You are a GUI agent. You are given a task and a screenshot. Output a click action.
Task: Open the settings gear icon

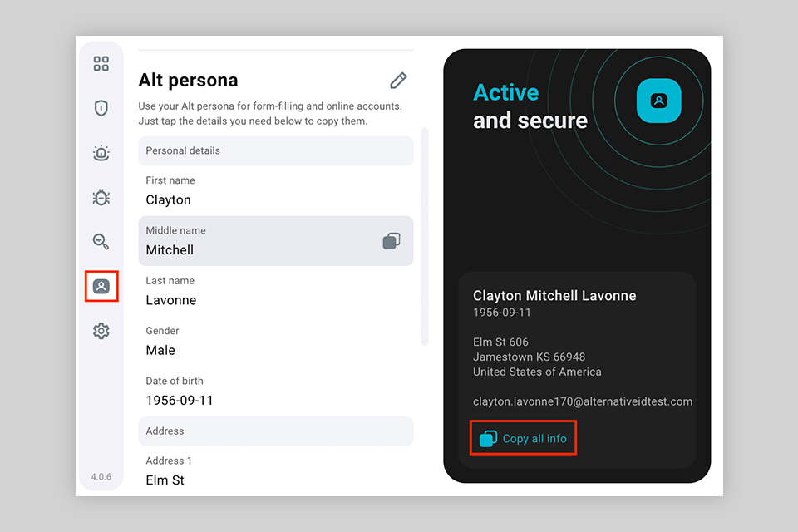(x=101, y=331)
